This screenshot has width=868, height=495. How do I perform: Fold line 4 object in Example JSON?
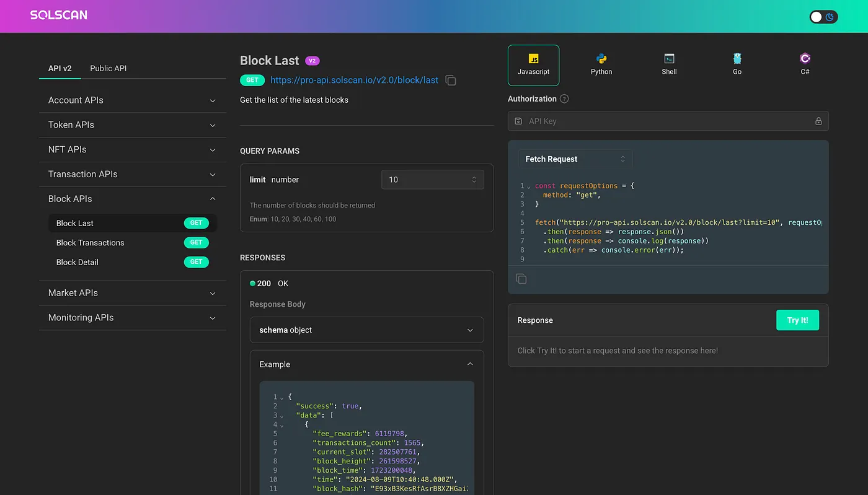(x=281, y=425)
